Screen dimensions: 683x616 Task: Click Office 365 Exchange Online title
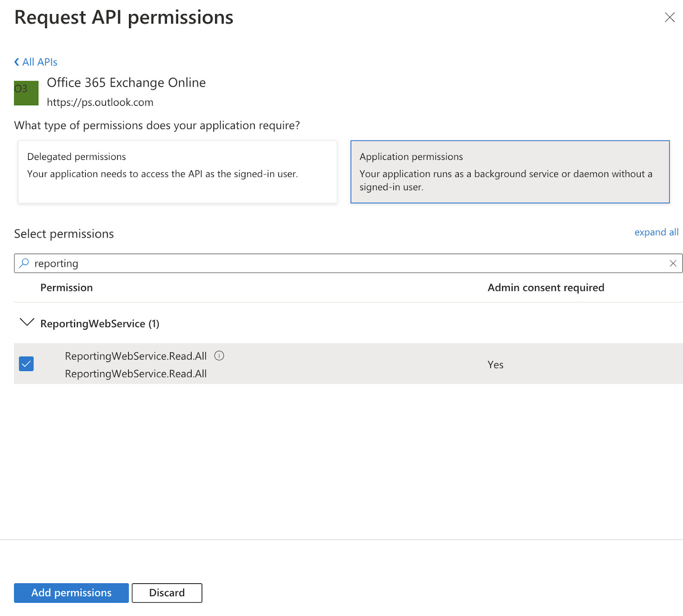(x=126, y=82)
